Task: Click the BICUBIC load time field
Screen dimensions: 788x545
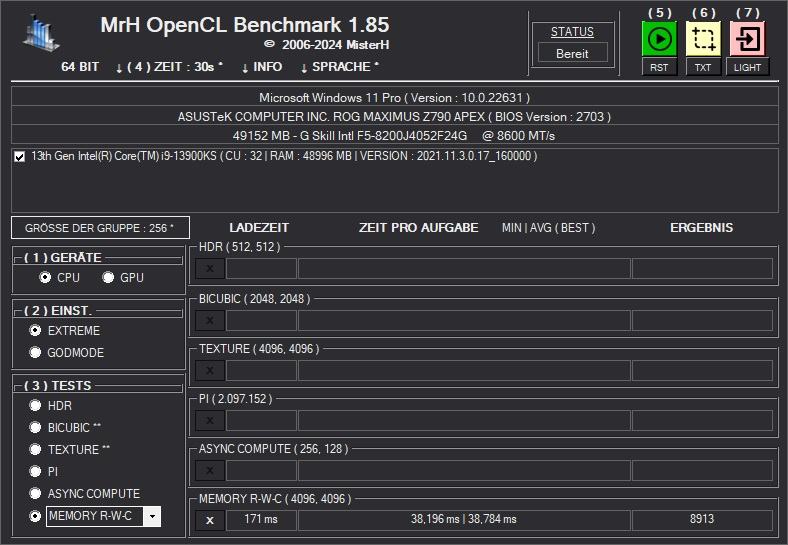Action: [x=261, y=320]
